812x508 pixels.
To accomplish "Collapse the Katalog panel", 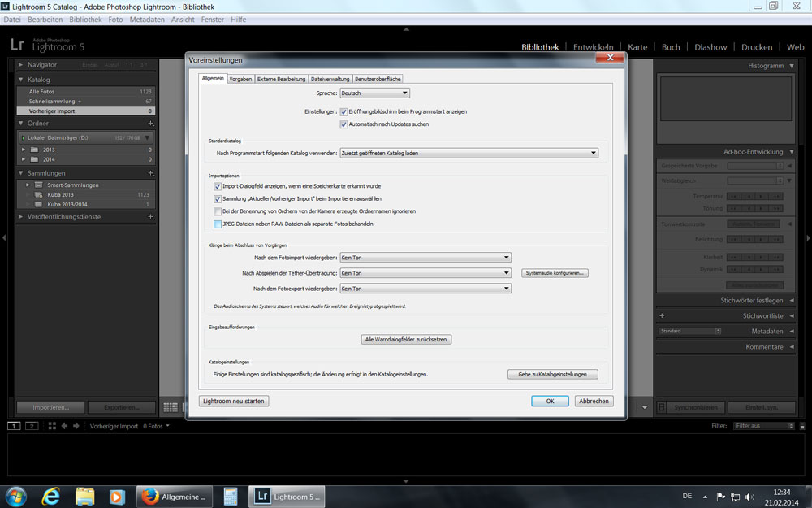I will click(x=21, y=80).
